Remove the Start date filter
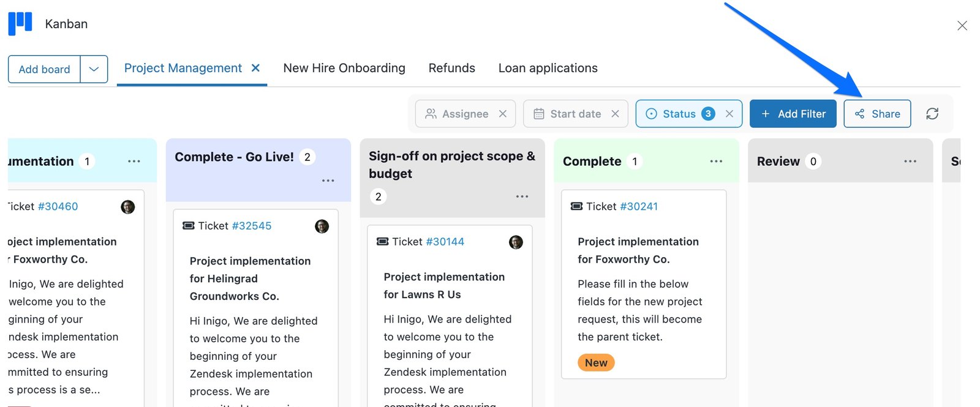 616,114
